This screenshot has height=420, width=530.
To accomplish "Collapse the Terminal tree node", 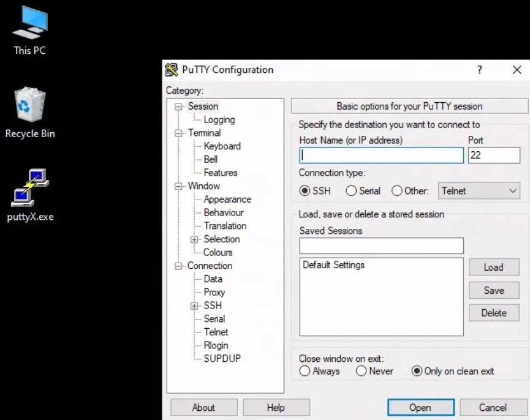I will pyautogui.click(x=178, y=133).
